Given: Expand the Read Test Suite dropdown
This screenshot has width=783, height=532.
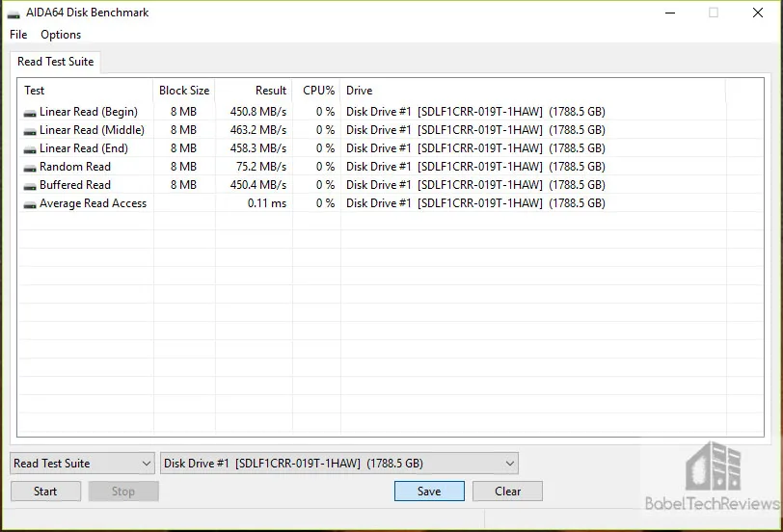Looking at the screenshot, I should tap(82, 464).
